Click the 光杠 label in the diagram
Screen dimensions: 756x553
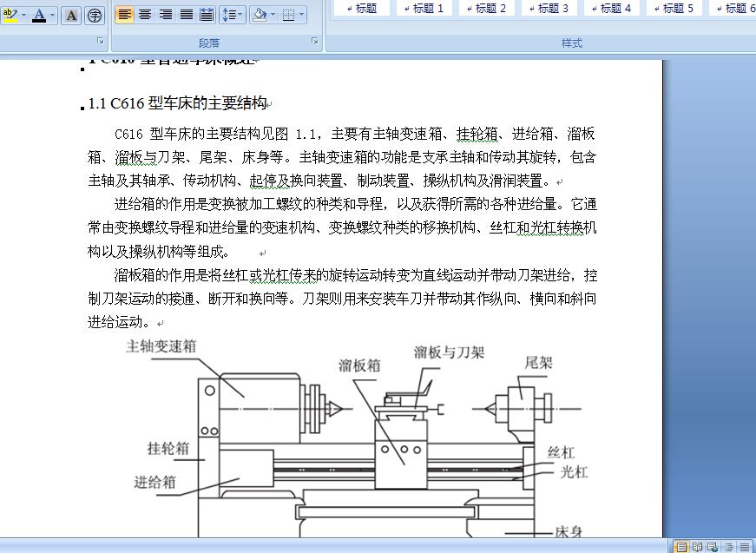[574, 471]
